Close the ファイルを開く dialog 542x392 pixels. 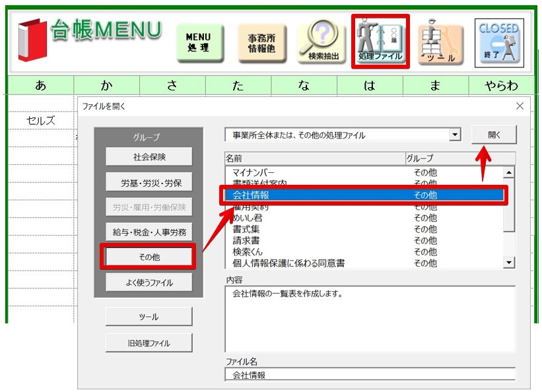coord(520,106)
